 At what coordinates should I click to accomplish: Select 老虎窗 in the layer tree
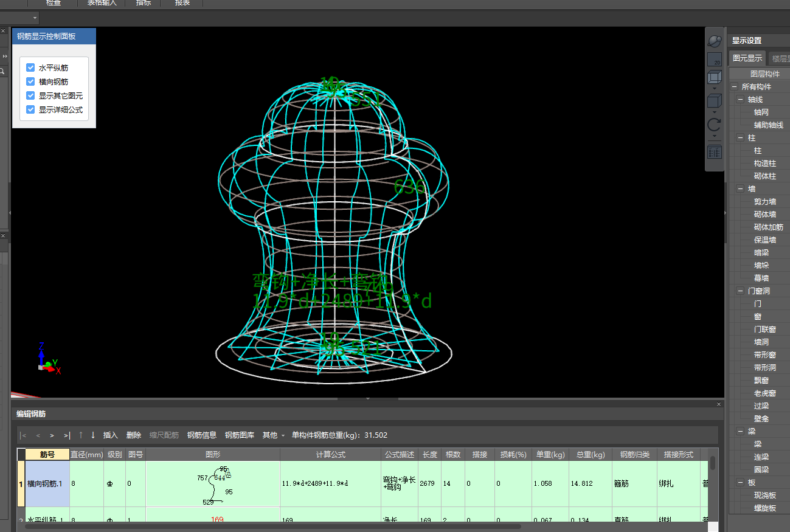click(765, 393)
